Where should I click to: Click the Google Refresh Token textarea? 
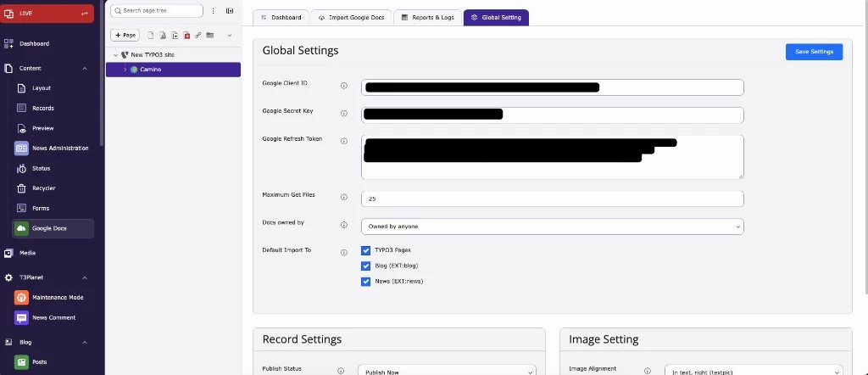click(553, 157)
